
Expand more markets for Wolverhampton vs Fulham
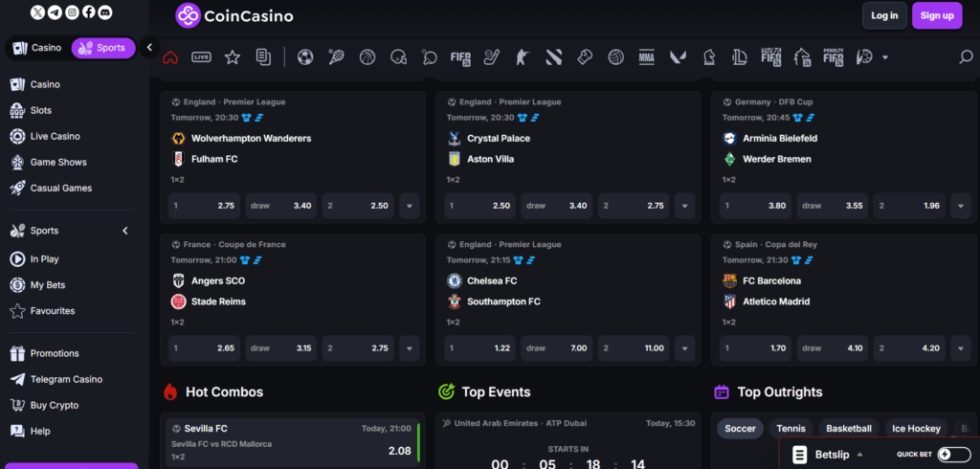pyautogui.click(x=410, y=206)
